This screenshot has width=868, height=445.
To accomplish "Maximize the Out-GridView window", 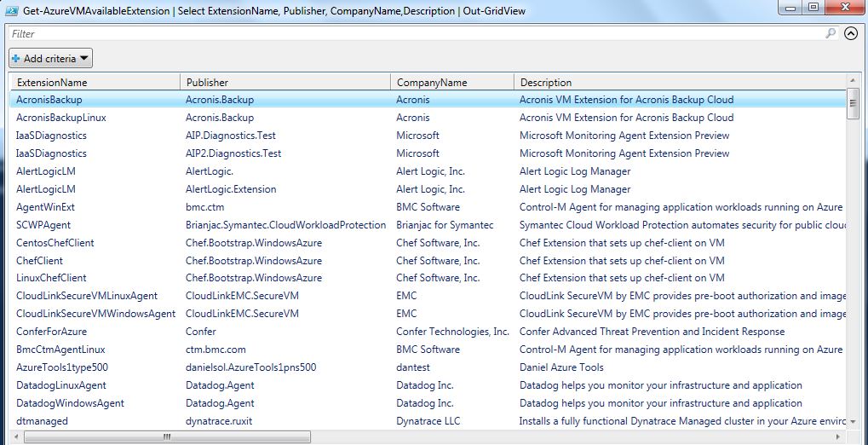I will (x=813, y=8).
